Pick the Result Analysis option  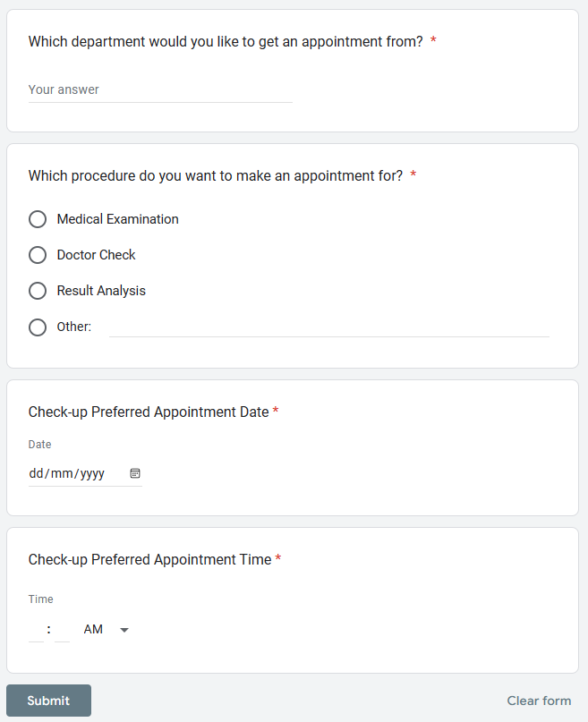(38, 291)
